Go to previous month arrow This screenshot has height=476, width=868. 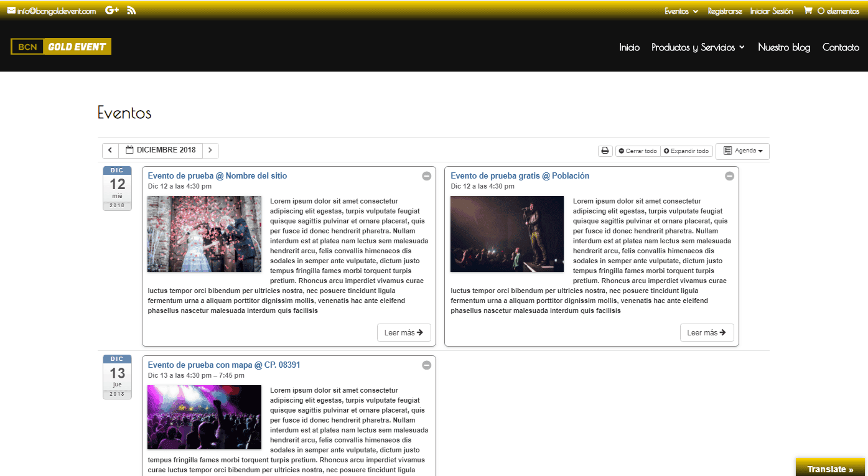pos(110,151)
